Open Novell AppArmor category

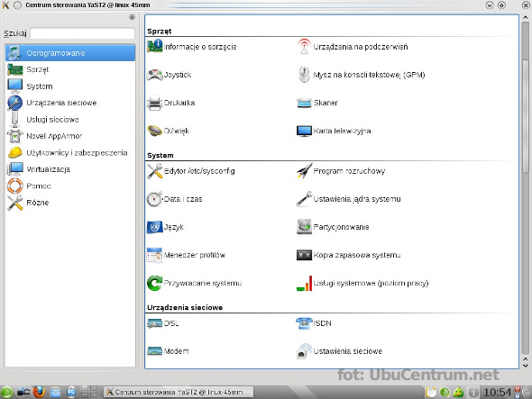click(70, 136)
